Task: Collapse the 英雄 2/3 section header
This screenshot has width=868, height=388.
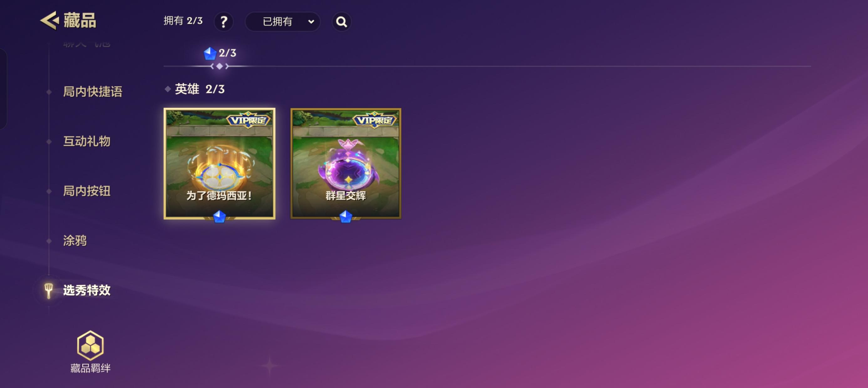Action: click(195, 89)
